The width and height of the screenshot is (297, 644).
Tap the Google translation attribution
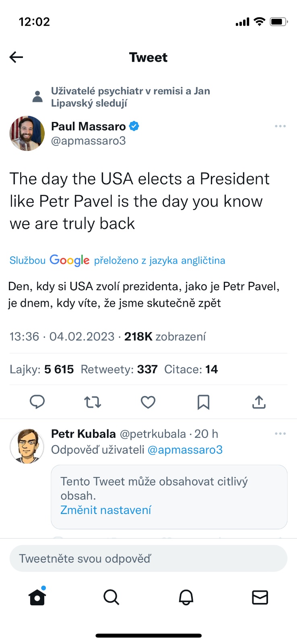tap(117, 260)
